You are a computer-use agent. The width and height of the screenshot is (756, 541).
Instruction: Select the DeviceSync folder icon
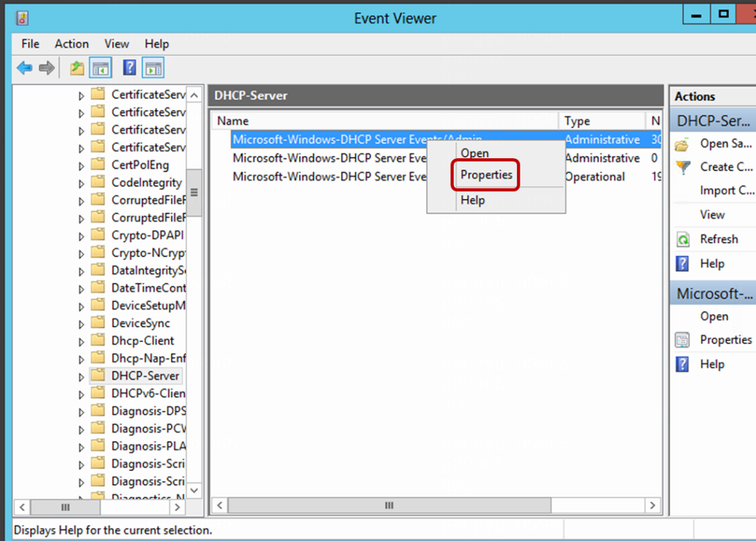[x=98, y=323]
